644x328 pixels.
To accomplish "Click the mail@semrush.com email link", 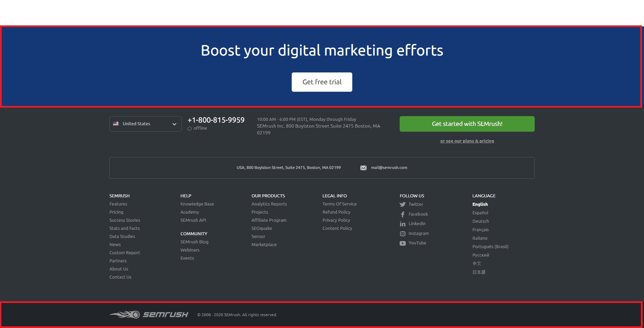I will (x=389, y=168).
